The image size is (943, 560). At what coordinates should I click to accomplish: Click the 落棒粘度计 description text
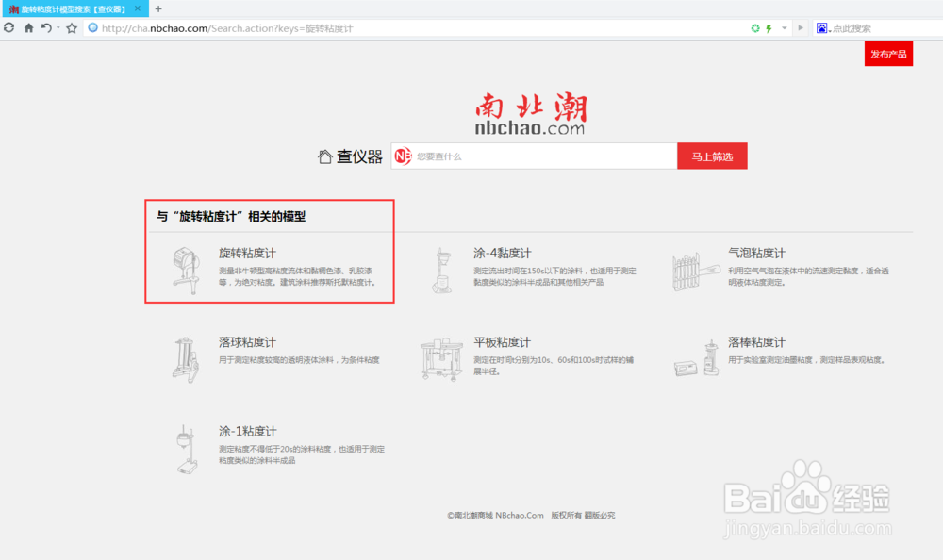point(806,360)
